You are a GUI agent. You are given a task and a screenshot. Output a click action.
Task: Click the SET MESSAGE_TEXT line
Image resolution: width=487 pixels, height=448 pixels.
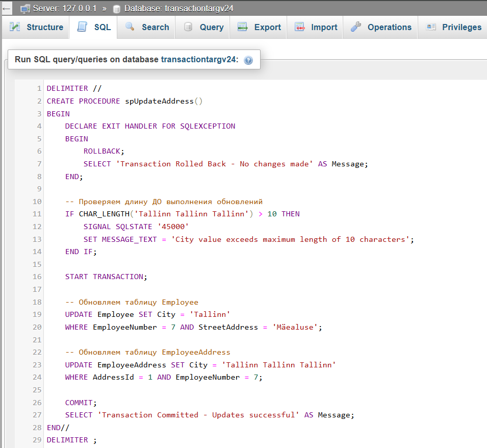pos(248,239)
